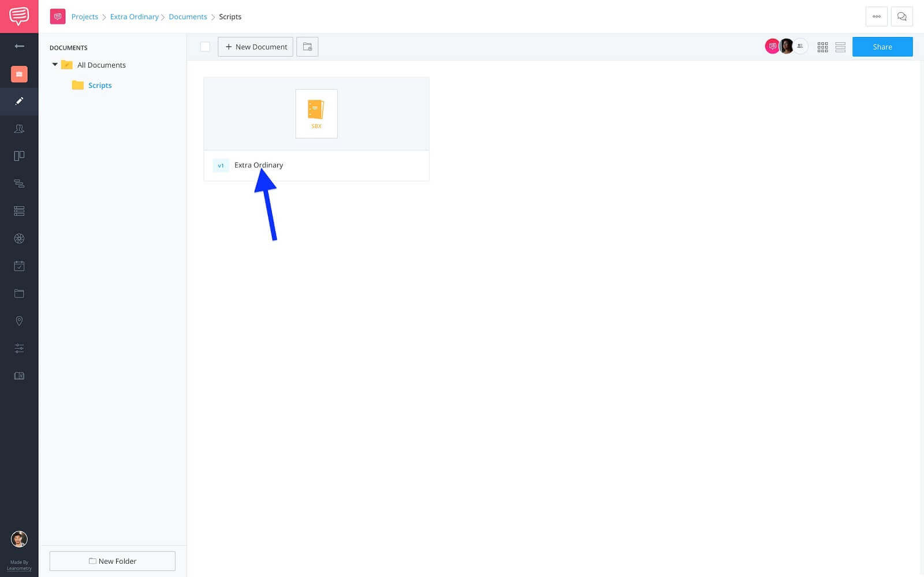Click the blue Share button
The width and height of the screenshot is (924, 577).
click(x=882, y=47)
